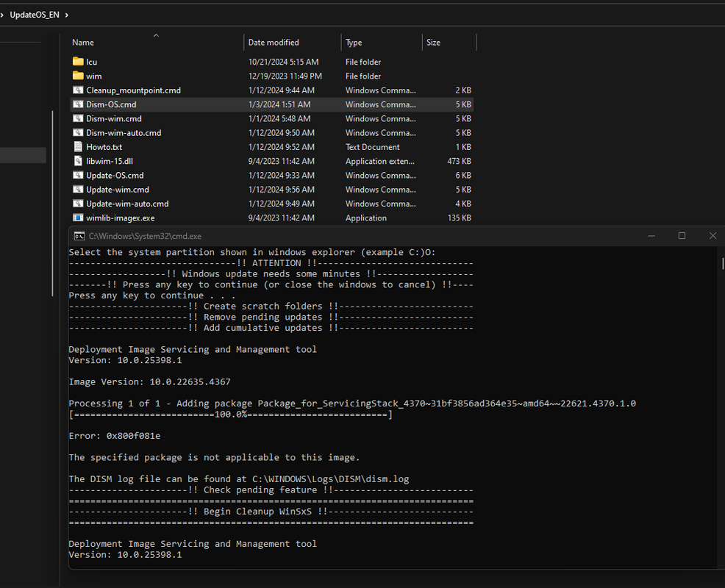725x588 pixels.
Task: Sort files by the Type column header
Action: pyautogui.click(x=354, y=43)
